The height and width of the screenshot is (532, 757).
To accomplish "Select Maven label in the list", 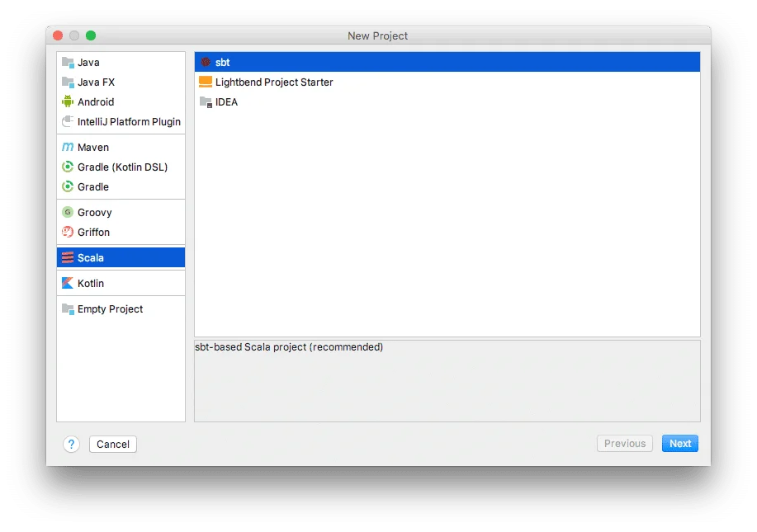I will click(x=93, y=147).
